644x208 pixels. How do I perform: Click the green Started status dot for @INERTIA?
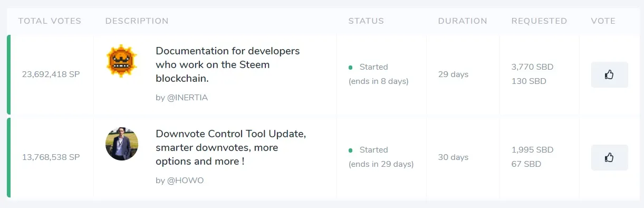351,68
